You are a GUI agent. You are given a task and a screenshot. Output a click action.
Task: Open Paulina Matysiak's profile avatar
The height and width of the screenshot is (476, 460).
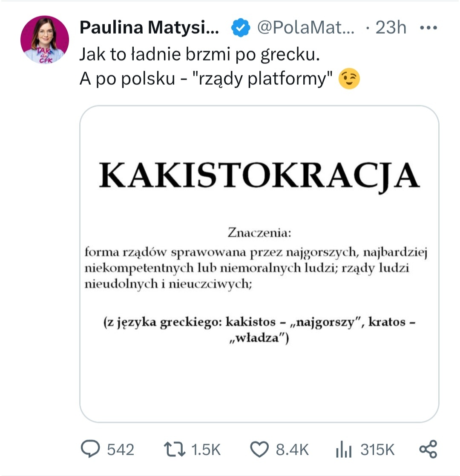44,40
